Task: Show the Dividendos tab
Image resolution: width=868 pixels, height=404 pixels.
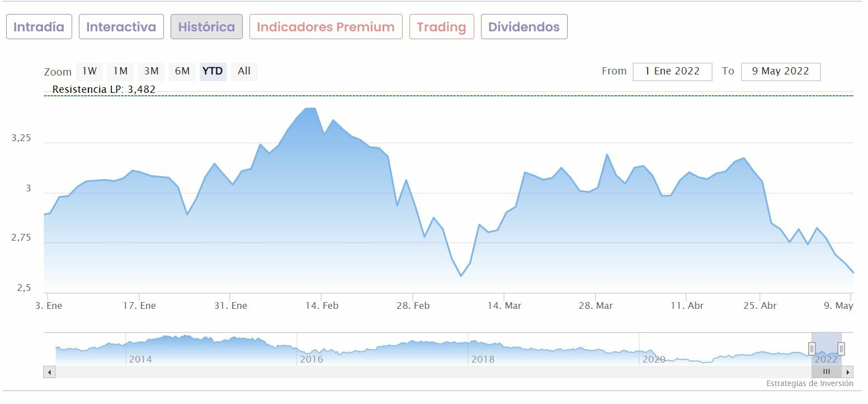Action: click(524, 27)
